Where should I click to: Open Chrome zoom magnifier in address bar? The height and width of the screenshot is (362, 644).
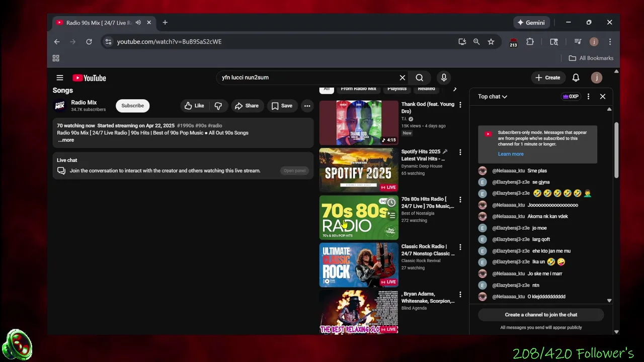[x=476, y=42]
